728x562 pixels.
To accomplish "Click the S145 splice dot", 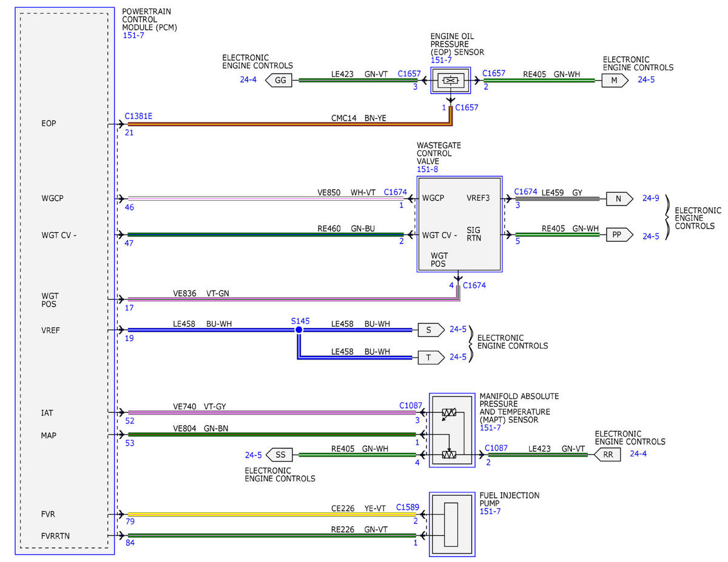I will 298,330.
